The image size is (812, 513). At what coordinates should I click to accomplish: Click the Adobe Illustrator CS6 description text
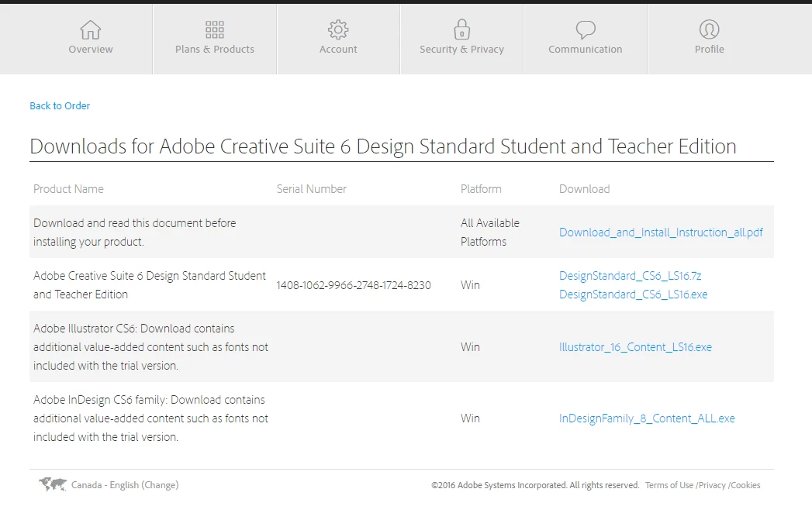click(150, 347)
